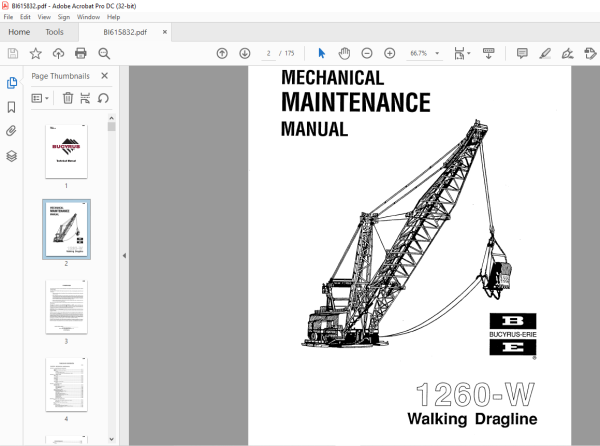Select the Highlight text pen tool

click(x=545, y=53)
